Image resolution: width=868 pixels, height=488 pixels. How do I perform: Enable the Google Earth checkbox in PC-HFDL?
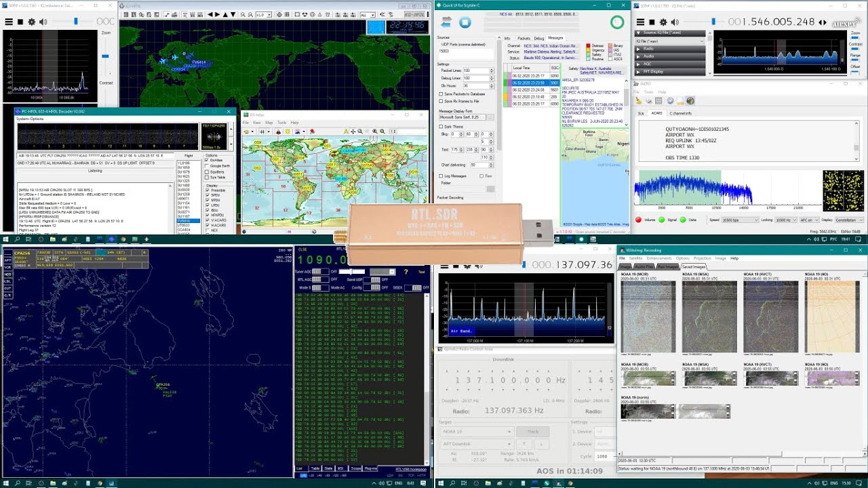[x=207, y=166]
